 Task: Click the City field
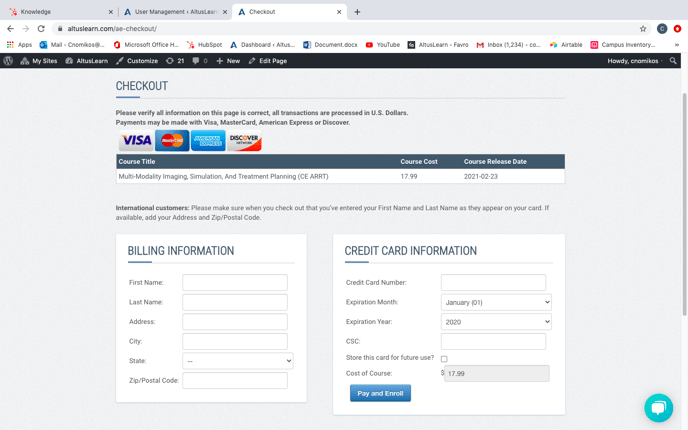[235, 341]
